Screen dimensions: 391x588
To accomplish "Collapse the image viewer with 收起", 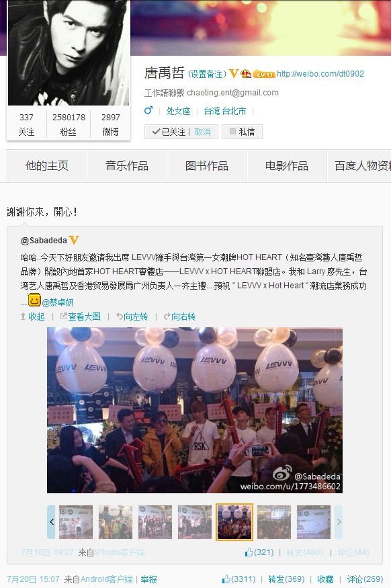I will pyautogui.click(x=33, y=317).
